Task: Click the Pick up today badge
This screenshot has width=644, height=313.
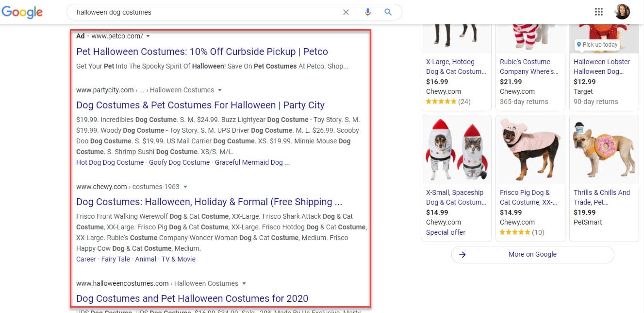Action: click(597, 45)
